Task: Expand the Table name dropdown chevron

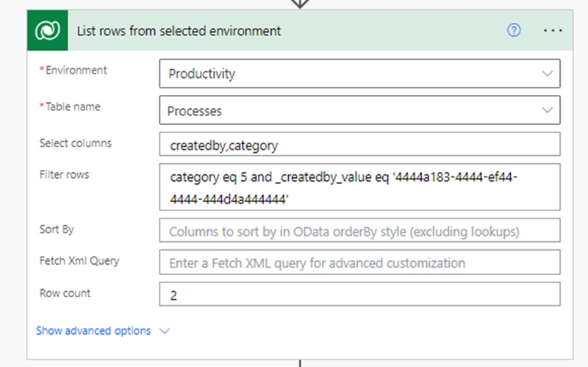Action: click(x=546, y=110)
